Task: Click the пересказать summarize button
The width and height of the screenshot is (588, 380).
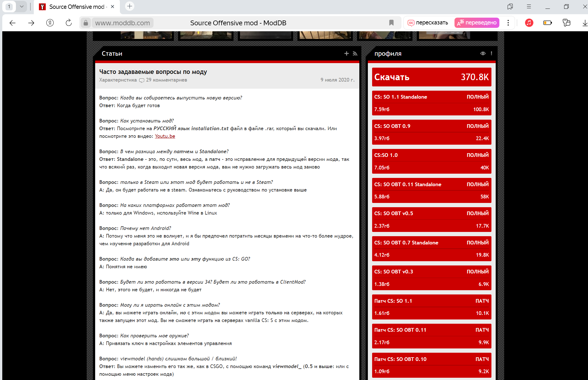Action: (x=428, y=23)
